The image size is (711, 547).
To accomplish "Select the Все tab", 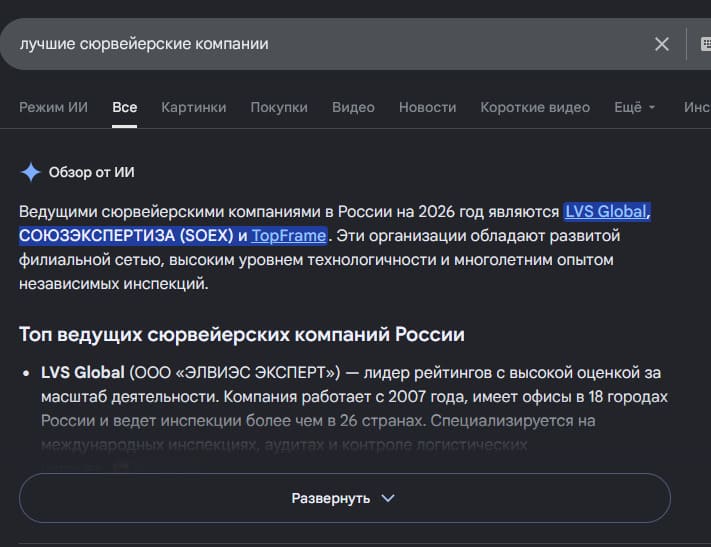I will (125, 107).
